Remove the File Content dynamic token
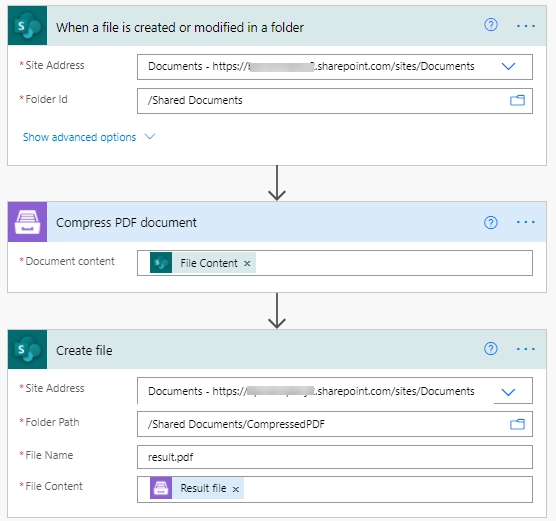 pyautogui.click(x=247, y=264)
